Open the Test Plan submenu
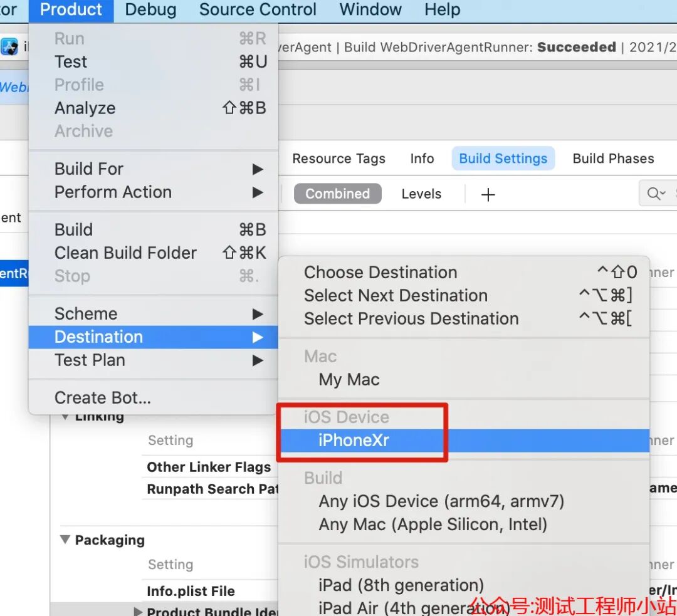Image resolution: width=677 pixels, height=616 pixels. point(154,360)
